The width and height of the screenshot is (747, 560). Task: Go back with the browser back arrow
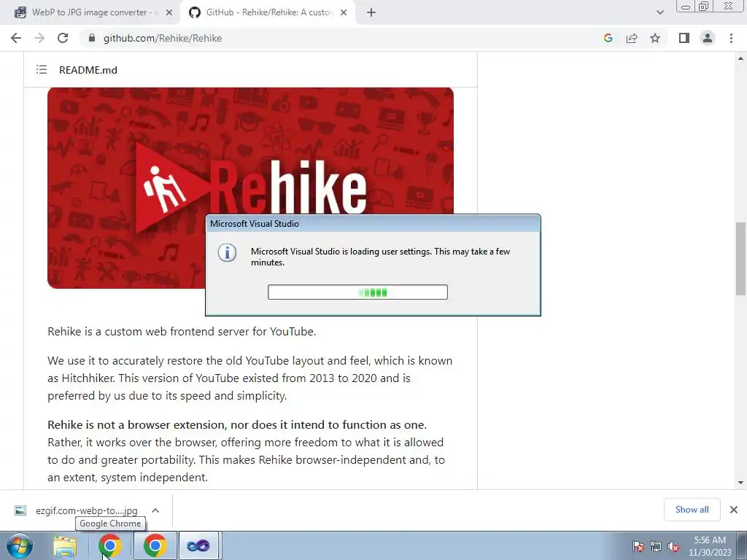pos(16,38)
